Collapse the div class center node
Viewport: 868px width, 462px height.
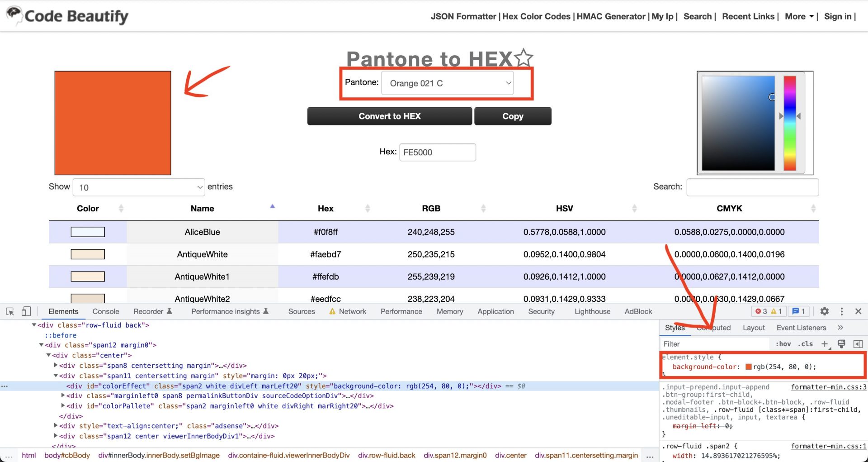click(x=48, y=355)
